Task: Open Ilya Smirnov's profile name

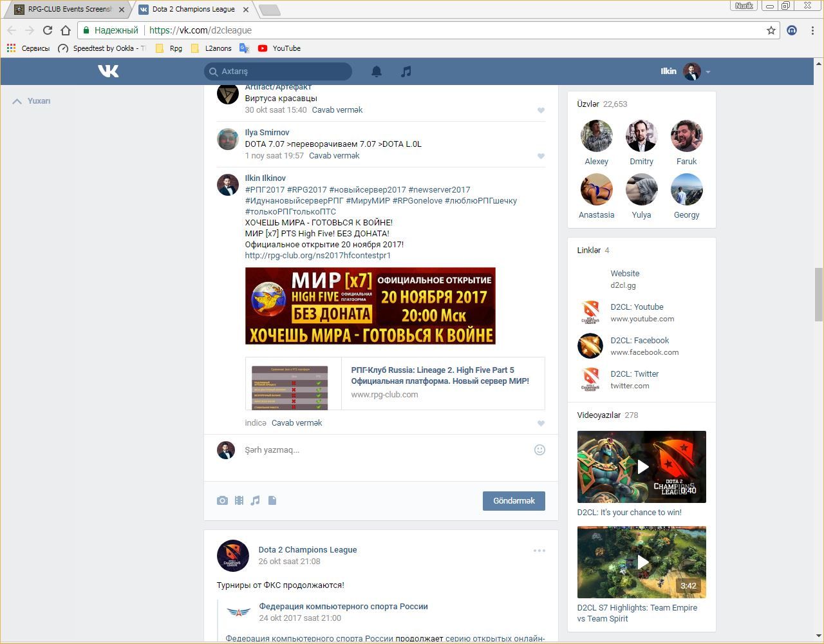Action: click(267, 133)
